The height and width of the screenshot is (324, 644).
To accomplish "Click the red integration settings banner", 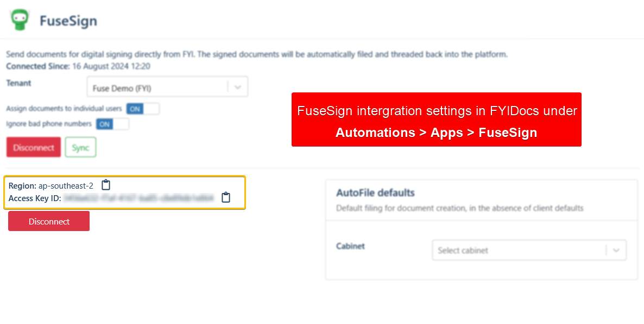I will tap(436, 120).
